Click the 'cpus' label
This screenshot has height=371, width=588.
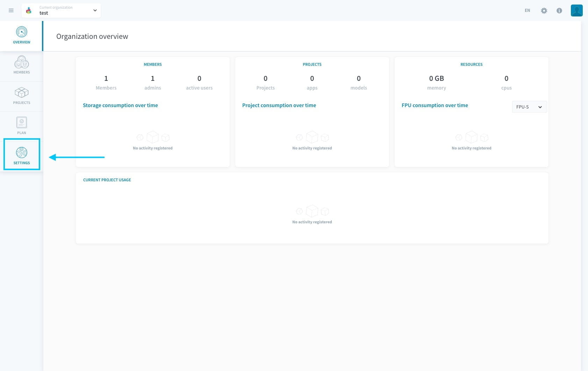[x=507, y=88]
